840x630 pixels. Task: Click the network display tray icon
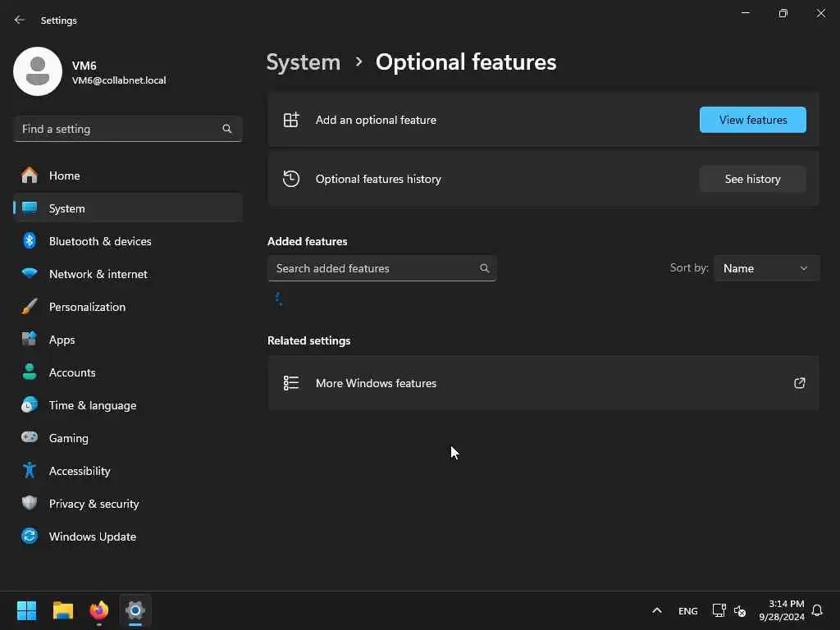point(719,610)
